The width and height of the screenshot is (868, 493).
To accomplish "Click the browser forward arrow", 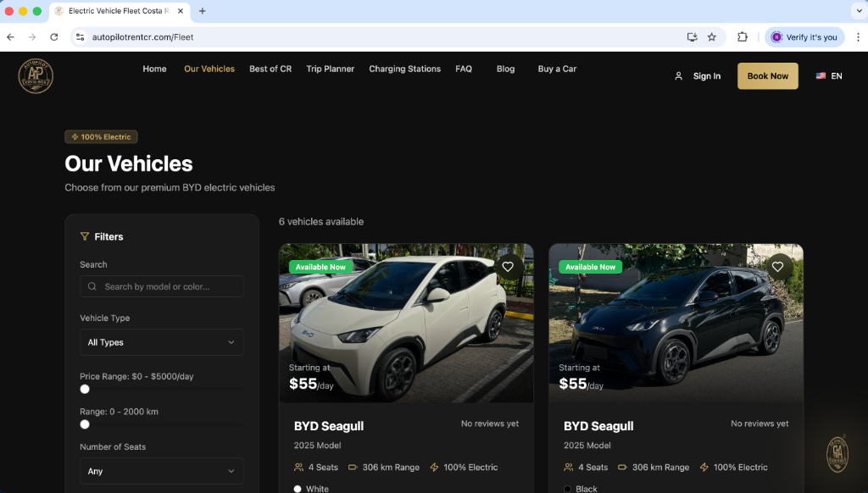I will [32, 37].
